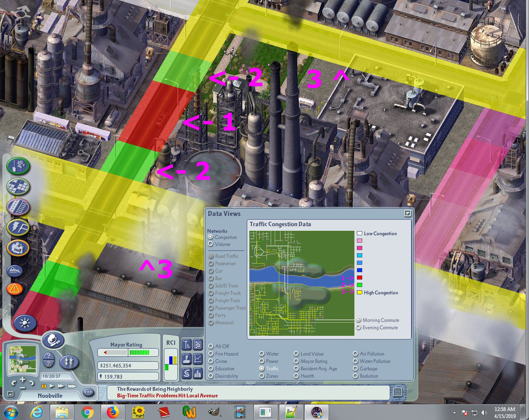This screenshot has height=420, width=529.
Task: Click the population count 159,783
Action: point(128,376)
